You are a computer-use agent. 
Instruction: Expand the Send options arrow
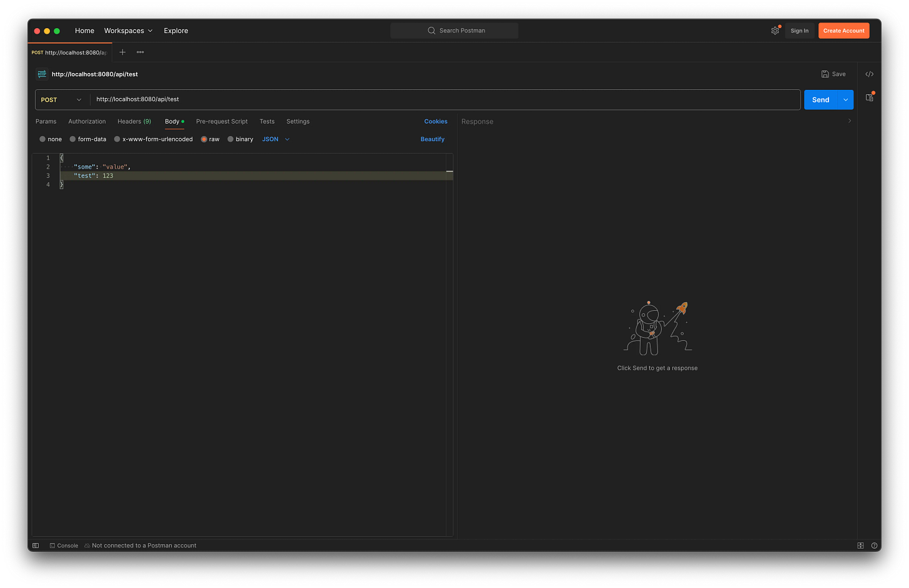tap(846, 100)
